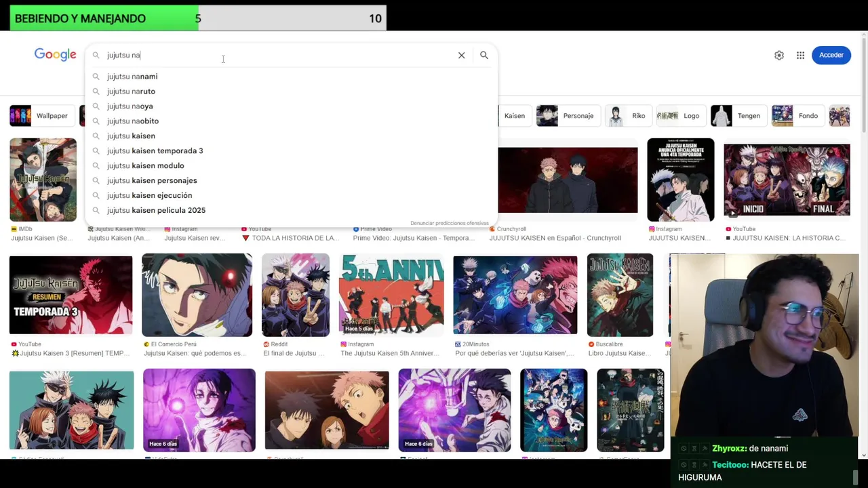Open the El Comercio Perú image thumbnail
This screenshot has height=488, width=868.
[197, 295]
